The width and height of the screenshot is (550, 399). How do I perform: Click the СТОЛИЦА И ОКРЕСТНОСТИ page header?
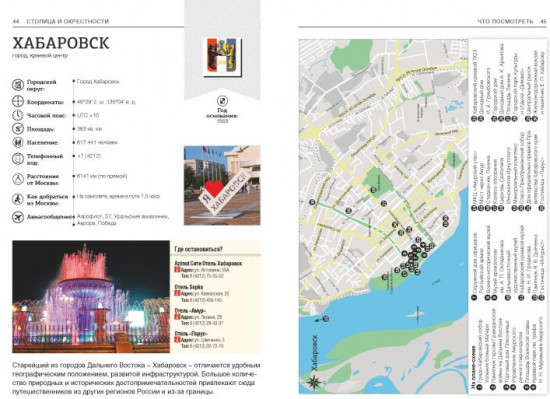point(68,21)
